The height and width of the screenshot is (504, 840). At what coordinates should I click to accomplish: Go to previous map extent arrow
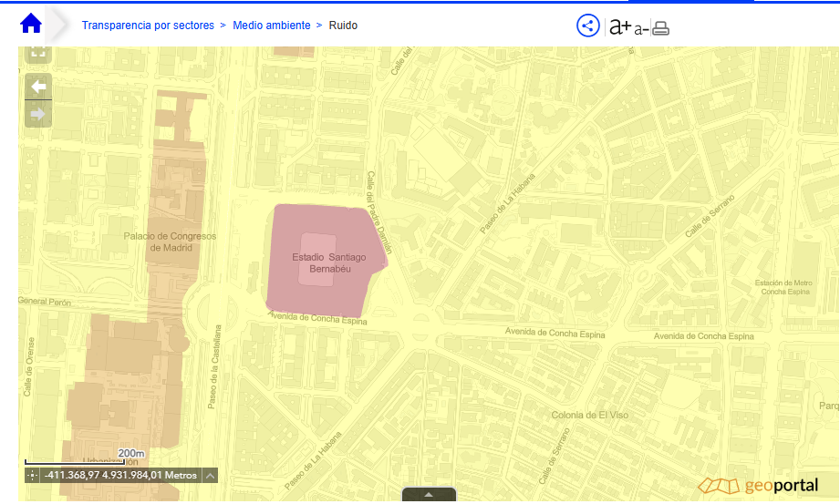tap(38, 87)
